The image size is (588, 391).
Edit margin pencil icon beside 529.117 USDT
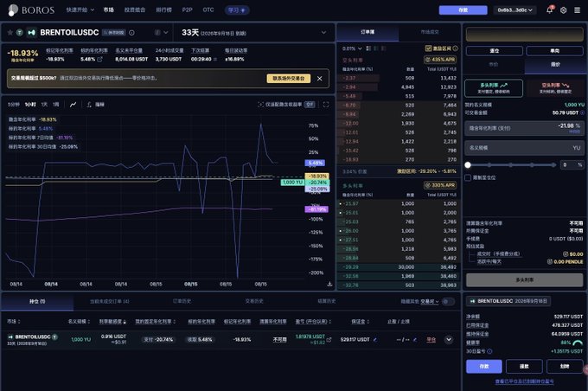(375, 340)
